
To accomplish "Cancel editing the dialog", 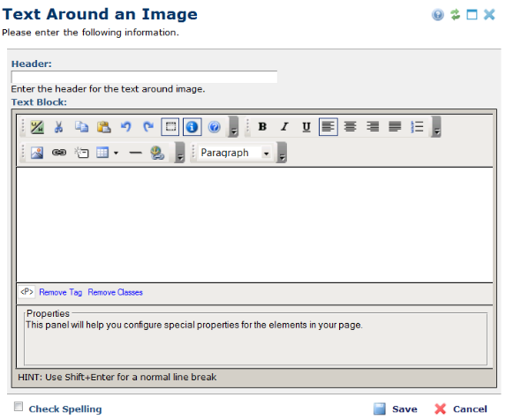I will click(x=461, y=409).
